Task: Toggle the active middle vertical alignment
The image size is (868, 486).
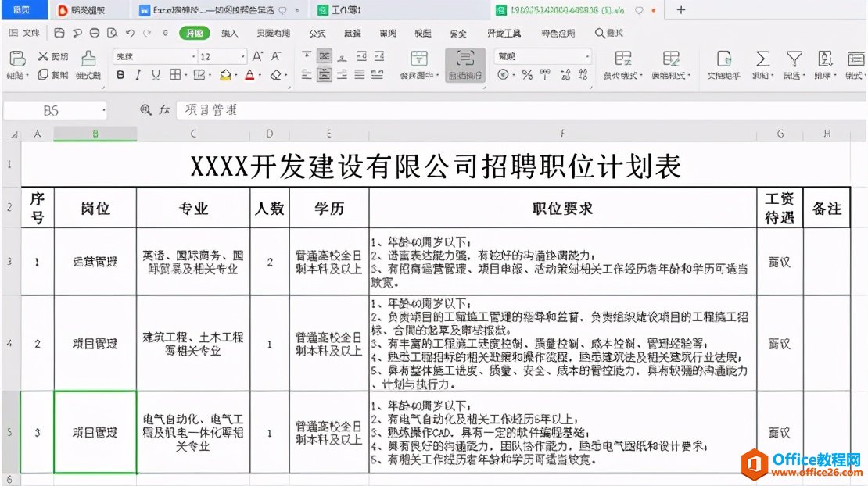Action: (325, 56)
